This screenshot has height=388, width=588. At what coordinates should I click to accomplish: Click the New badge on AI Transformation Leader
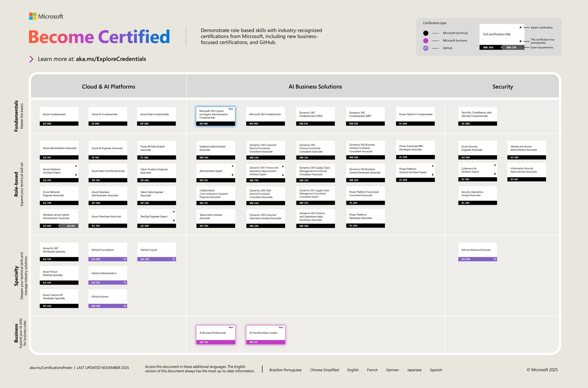coord(281,327)
